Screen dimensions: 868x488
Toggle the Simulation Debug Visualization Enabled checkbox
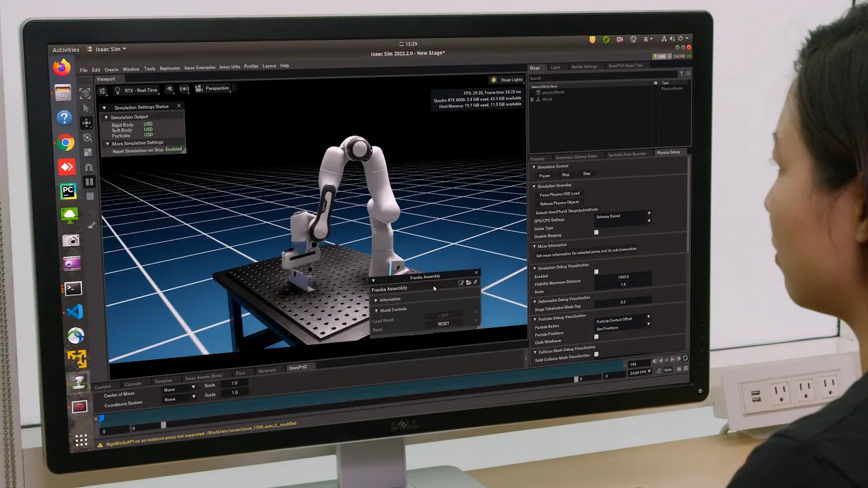[597, 272]
